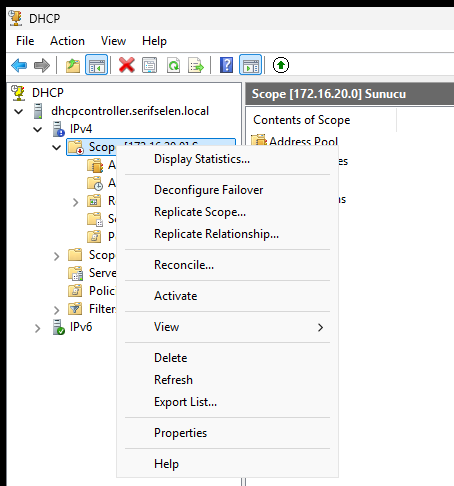
Task: Click the IPv4 server icon
Action: point(59,129)
